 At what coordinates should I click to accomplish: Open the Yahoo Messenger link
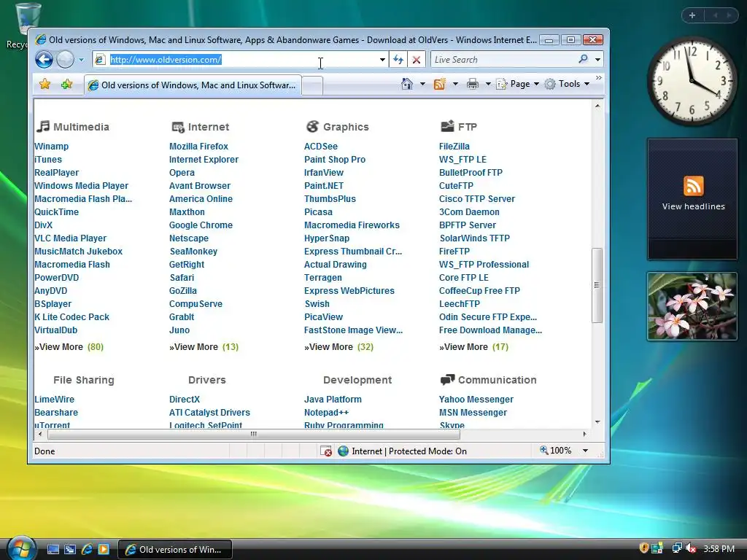click(476, 400)
